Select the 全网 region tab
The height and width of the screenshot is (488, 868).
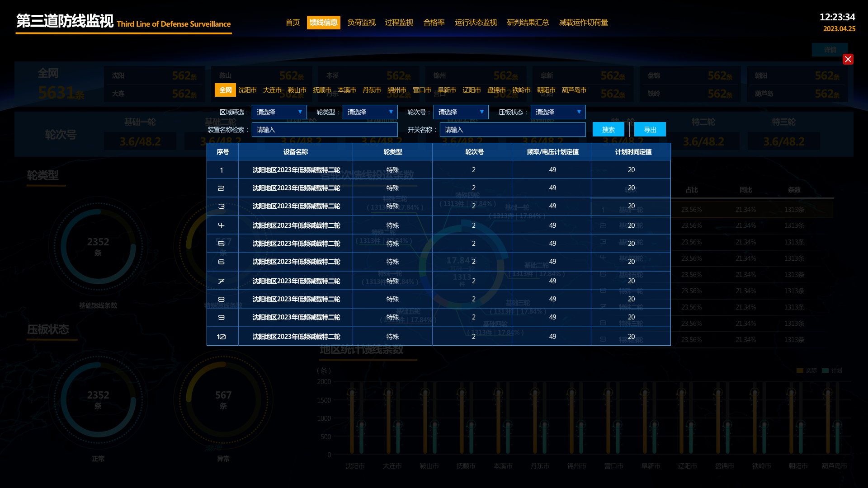(225, 90)
